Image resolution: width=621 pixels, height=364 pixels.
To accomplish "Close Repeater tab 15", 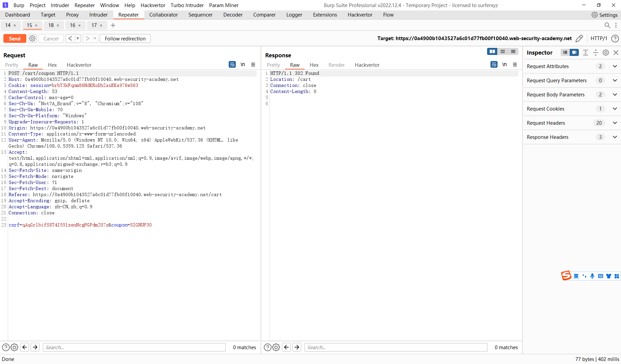I will 36,26.
